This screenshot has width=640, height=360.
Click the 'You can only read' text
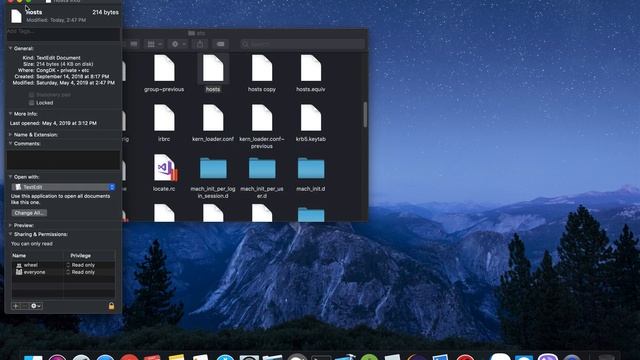(x=31, y=244)
